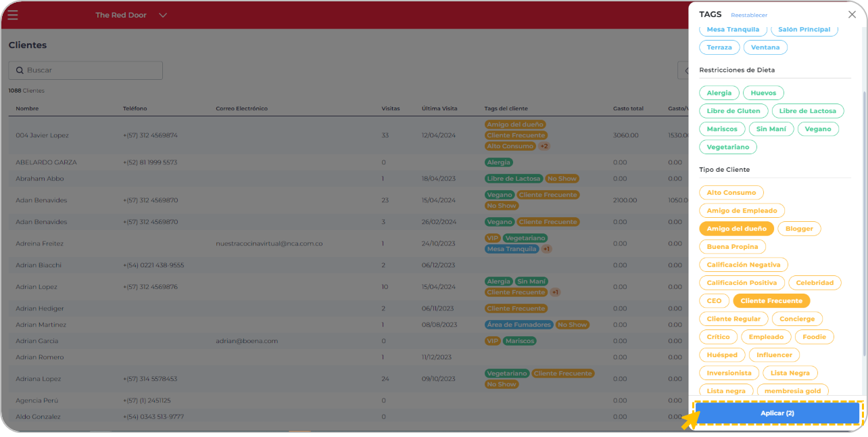Image resolution: width=868 pixels, height=437 pixels.
Task: Click the Reestablecer link
Action: point(749,15)
